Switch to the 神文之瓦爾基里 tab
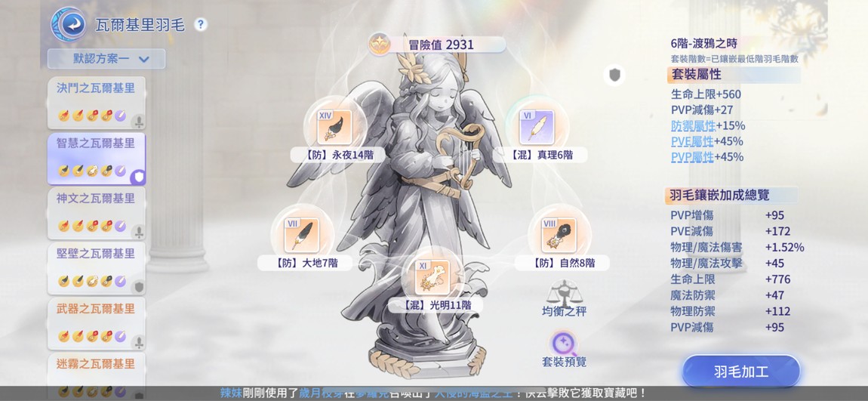The image size is (868, 401). point(95,199)
